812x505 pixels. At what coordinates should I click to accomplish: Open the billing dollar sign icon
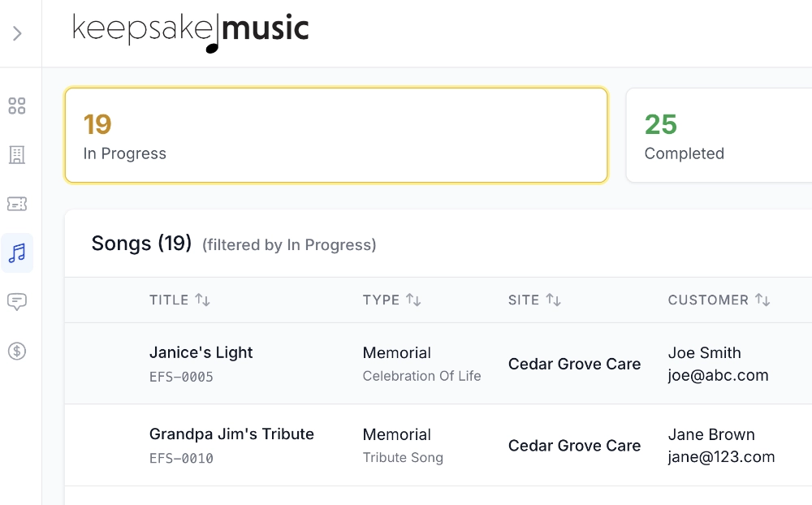(17, 351)
